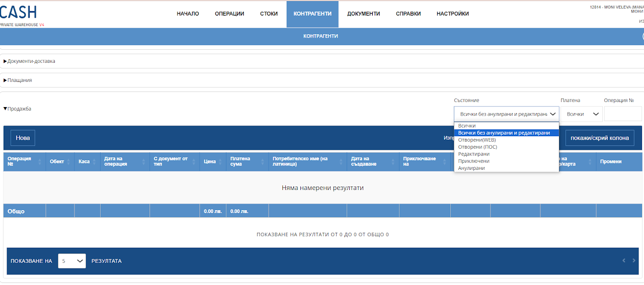Choose Приключени option
The height and width of the screenshot is (285, 644).
point(506,161)
